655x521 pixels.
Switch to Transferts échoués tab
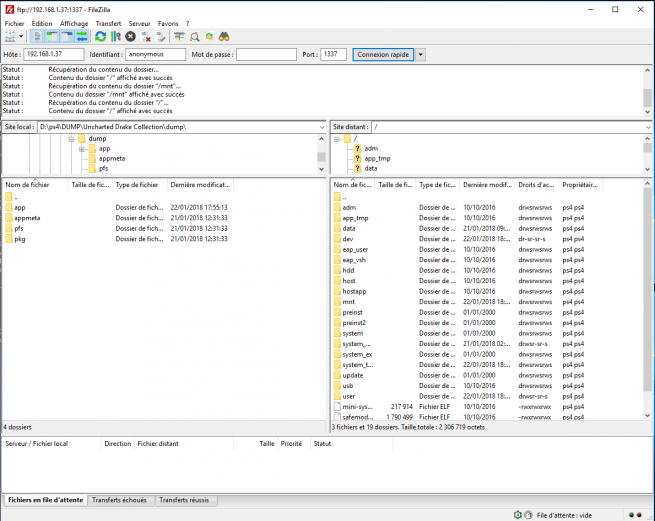[x=119, y=500]
